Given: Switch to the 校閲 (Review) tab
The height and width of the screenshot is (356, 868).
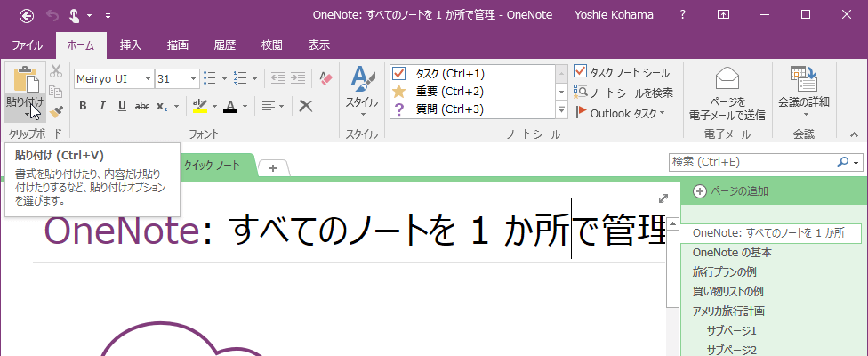Looking at the screenshot, I should tap(272, 45).
